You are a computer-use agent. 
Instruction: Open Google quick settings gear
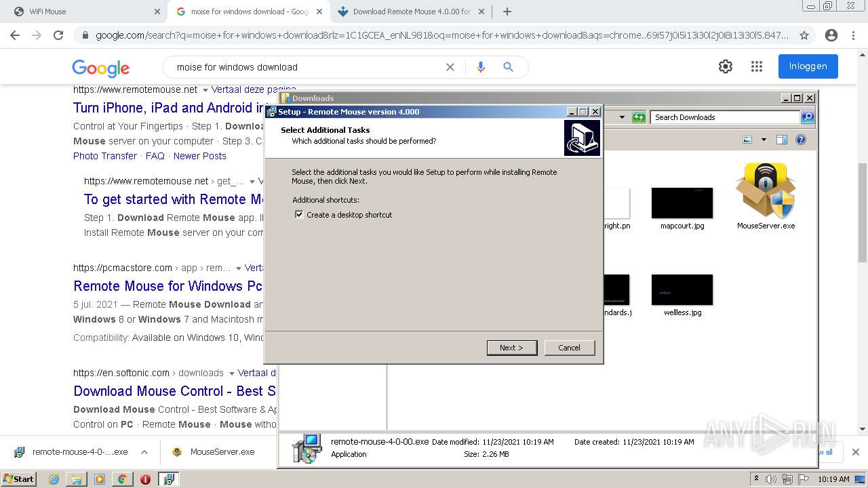pos(726,66)
